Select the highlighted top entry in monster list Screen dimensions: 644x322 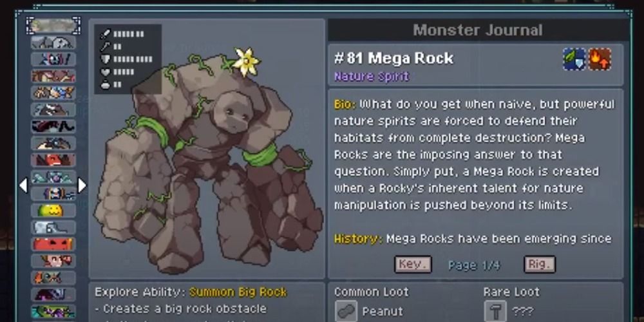[53, 26]
